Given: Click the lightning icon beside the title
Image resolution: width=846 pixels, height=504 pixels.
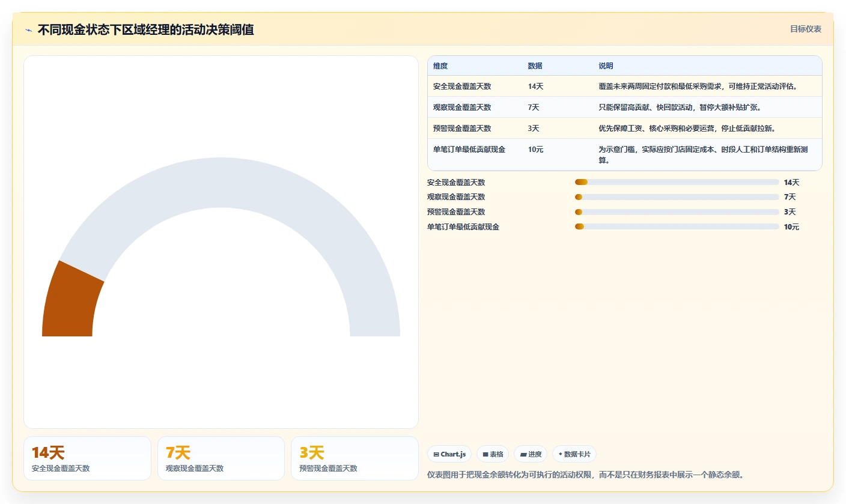Looking at the screenshot, I should click(29, 30).
